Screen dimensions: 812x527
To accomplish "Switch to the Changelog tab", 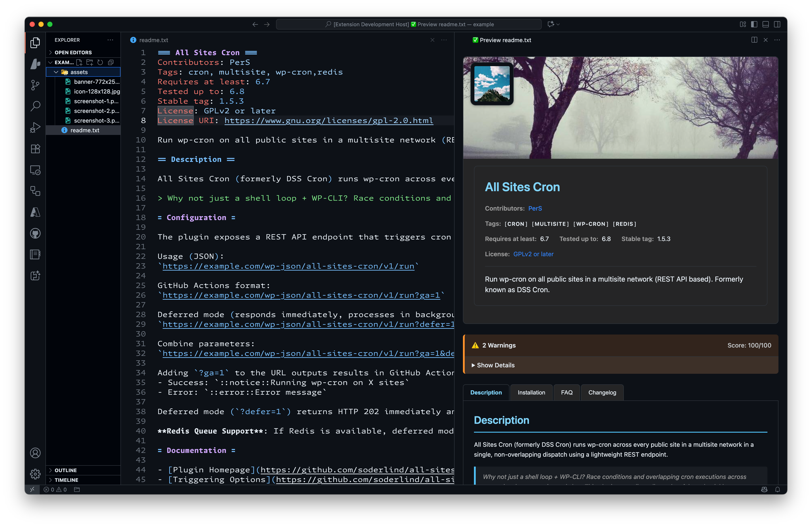I will [602, 392].
